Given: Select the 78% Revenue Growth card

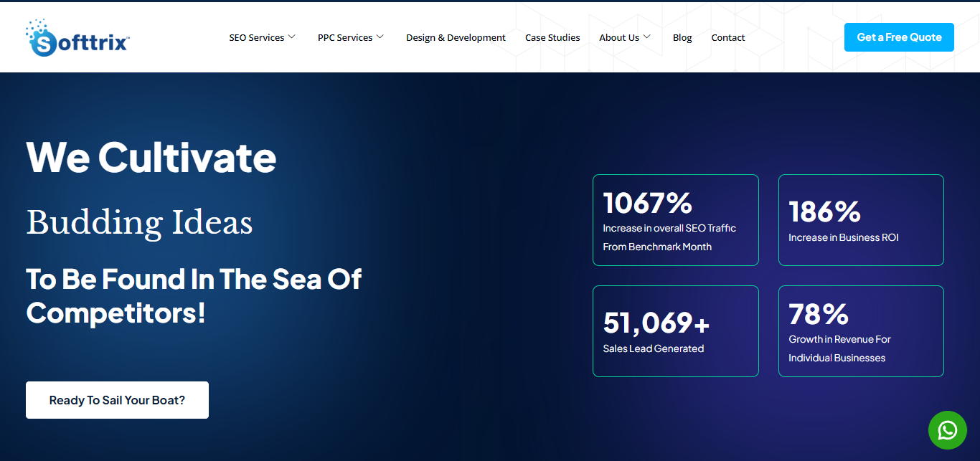Looking at the screenshot, I should [x=861, y=331].
